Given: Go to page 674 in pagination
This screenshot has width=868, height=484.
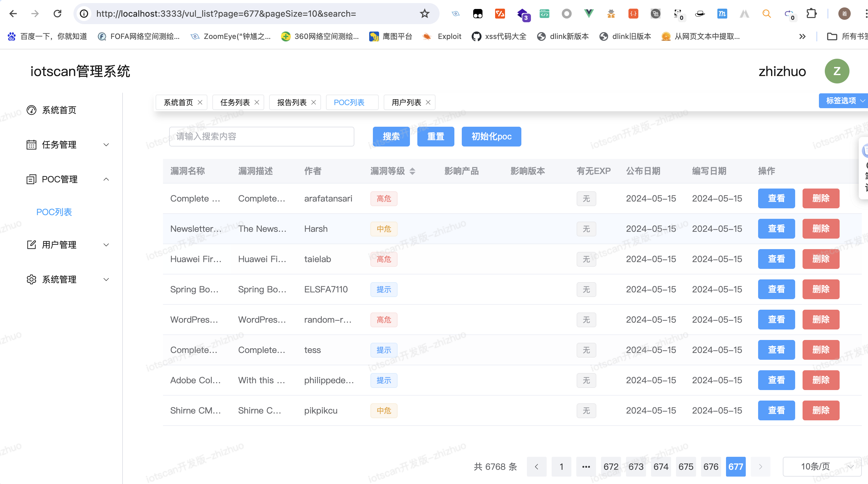Looking at the screenshot, I should click(661, 466).
